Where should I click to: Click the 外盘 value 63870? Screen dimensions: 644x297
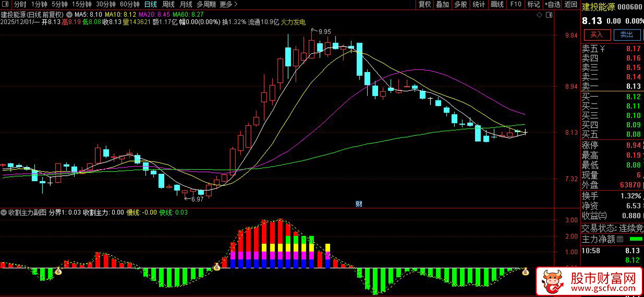(x=630, y=185)
